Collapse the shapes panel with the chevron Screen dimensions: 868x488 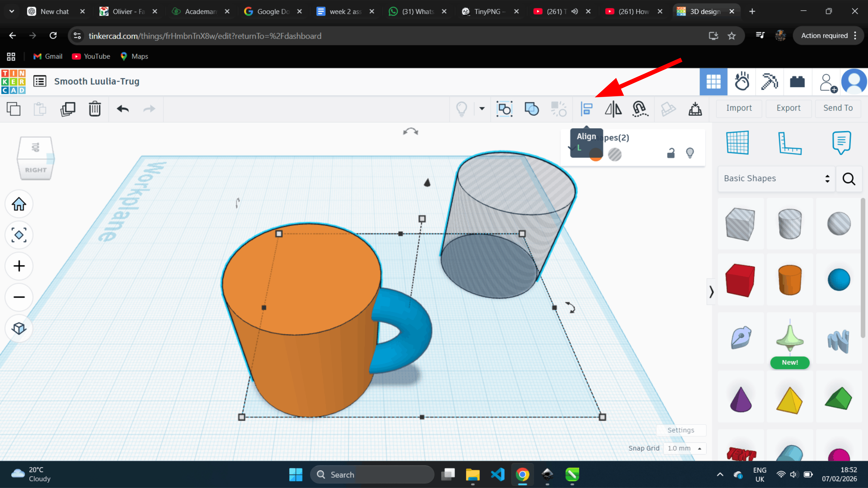point(711,292)
